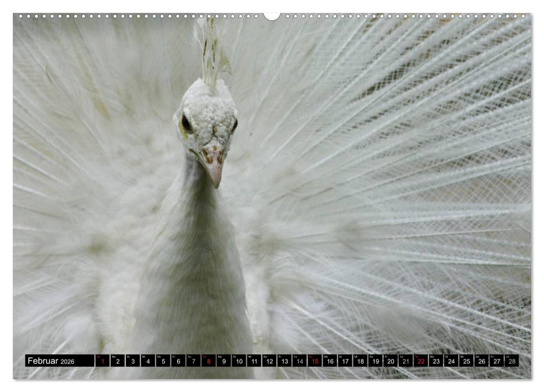Click the calendar hanger notch at top
The height and width of the screenshot is (392, 544).
pos(272,16)
